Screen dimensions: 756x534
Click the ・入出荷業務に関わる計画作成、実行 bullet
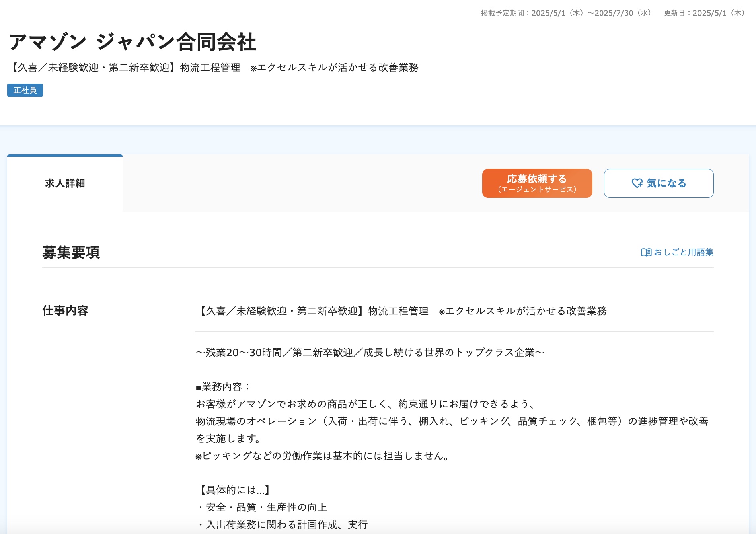click(x=282, y=525)
